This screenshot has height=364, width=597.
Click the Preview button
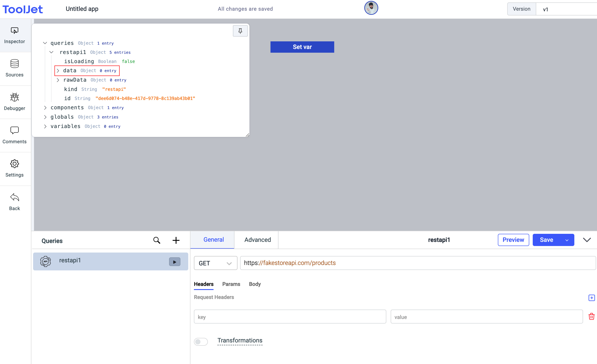click(x=513, y=239)
